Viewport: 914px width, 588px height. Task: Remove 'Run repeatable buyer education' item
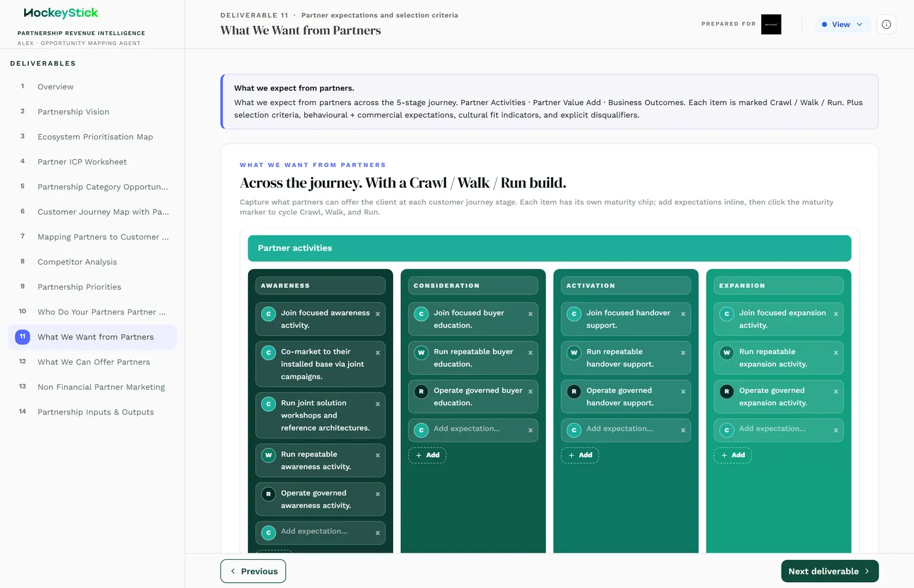click(x=530, y=352)
